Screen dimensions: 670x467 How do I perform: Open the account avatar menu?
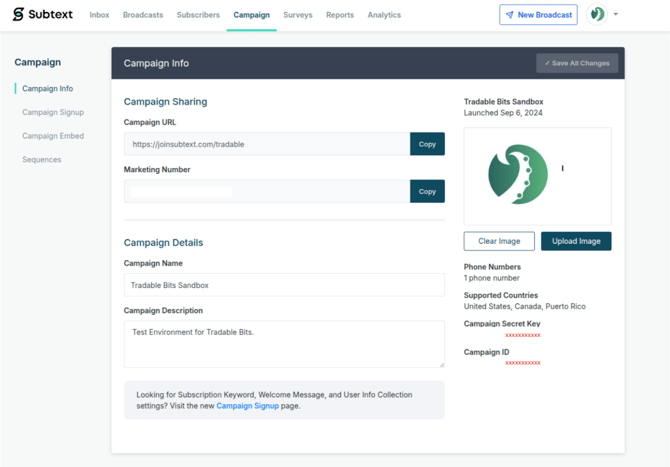point(597,14)
